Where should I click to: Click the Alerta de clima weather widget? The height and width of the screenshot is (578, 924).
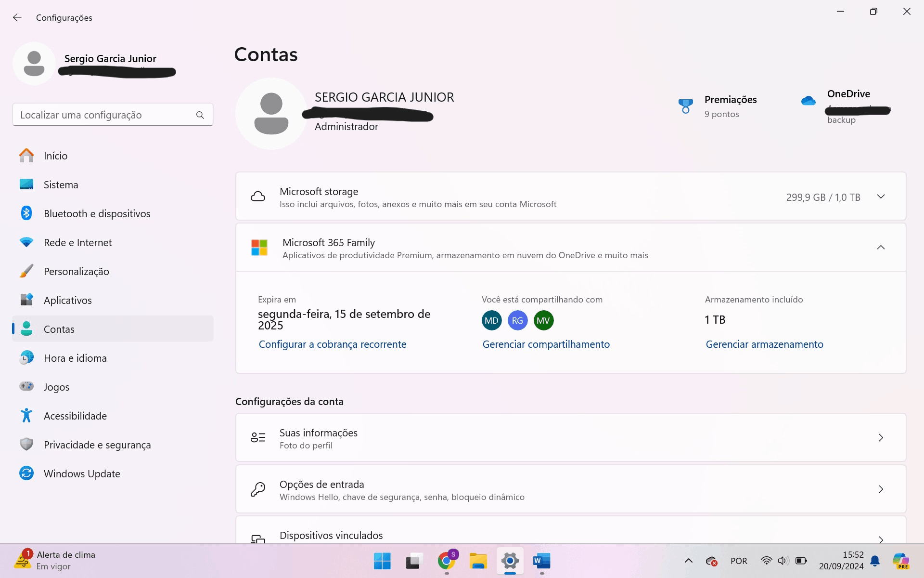[x=55, y=561]
